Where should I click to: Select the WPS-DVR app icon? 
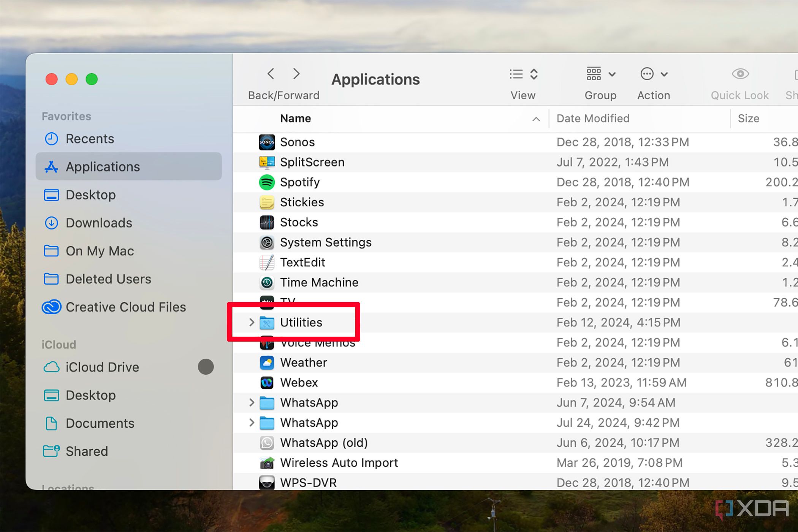(x=267, y=483)
